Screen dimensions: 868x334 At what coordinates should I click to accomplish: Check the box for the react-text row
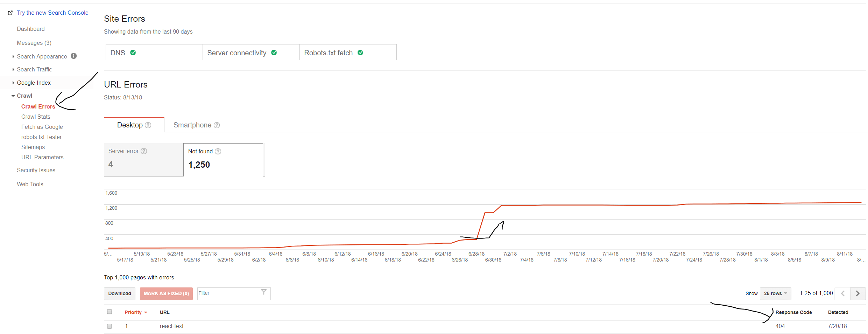point(110,326)
